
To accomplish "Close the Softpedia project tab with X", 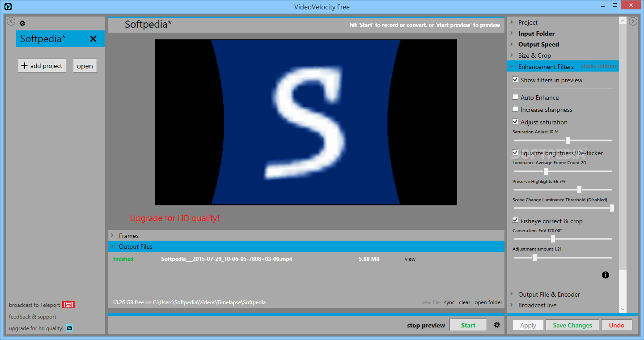I will 93,39.
